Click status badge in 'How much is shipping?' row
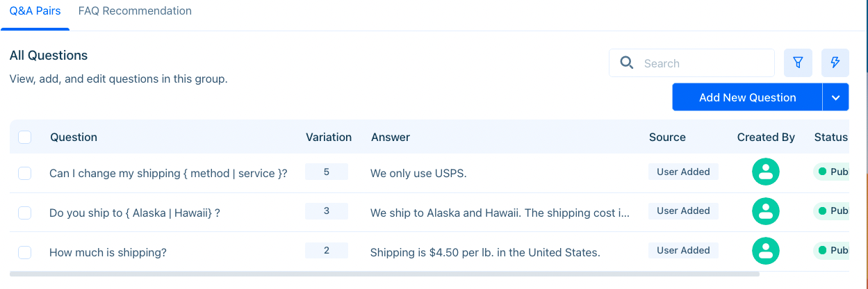The height and width of the screenshot is (289, 868). [x=832, y=250]
